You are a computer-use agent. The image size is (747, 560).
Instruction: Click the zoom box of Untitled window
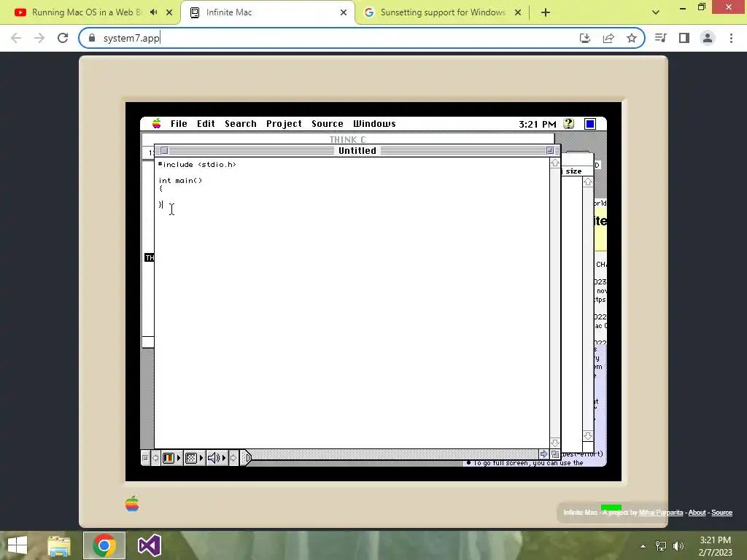pyautogui.click(x=550, y=150)
